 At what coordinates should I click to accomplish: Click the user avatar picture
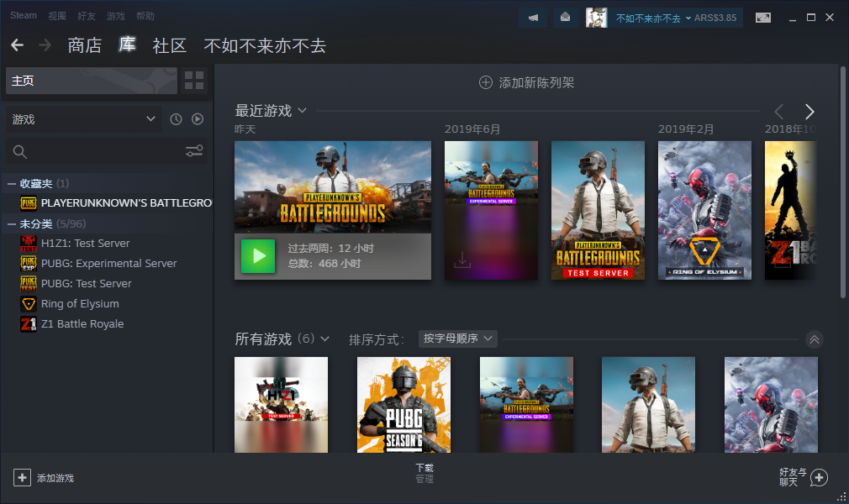point(596,18)
